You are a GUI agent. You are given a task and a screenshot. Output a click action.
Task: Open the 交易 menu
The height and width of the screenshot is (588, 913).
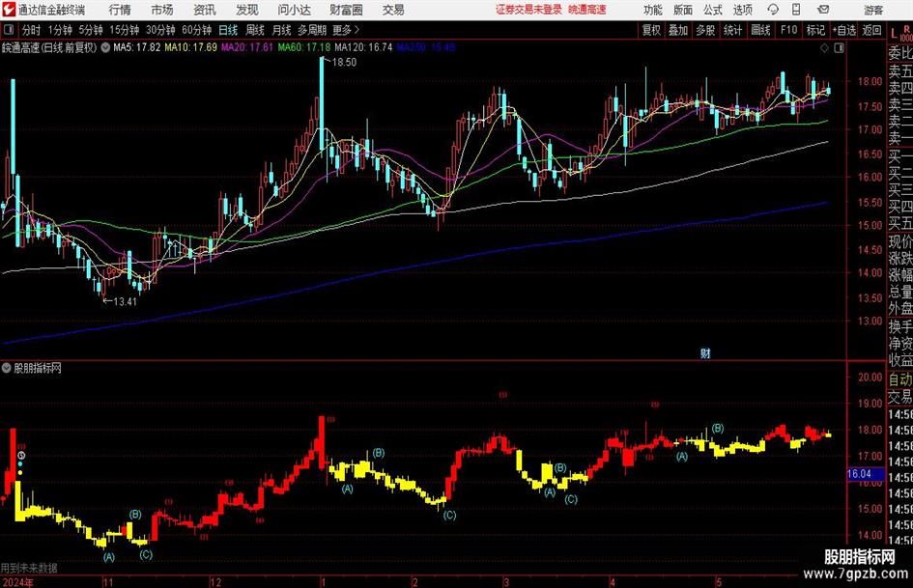coord(393,10)
